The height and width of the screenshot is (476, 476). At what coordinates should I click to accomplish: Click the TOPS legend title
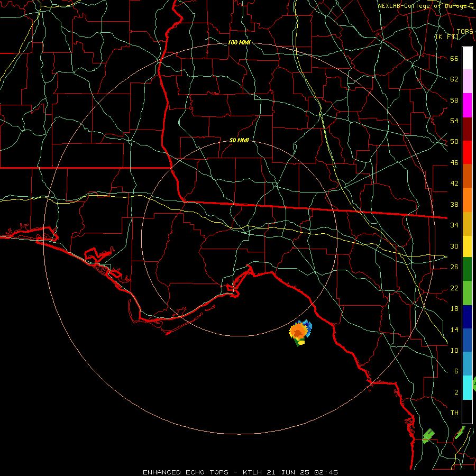click(465, 31)
